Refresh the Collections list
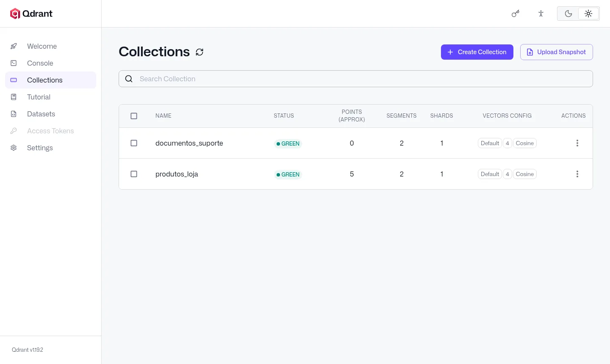Image resolution: width=610 pixels, height=364 pixels. (200, 52)
